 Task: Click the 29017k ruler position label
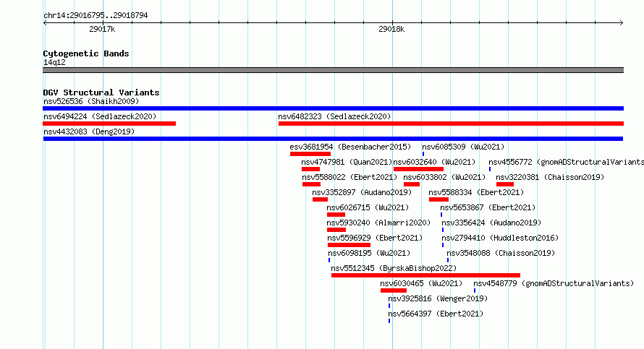click(x=102, y=29)
